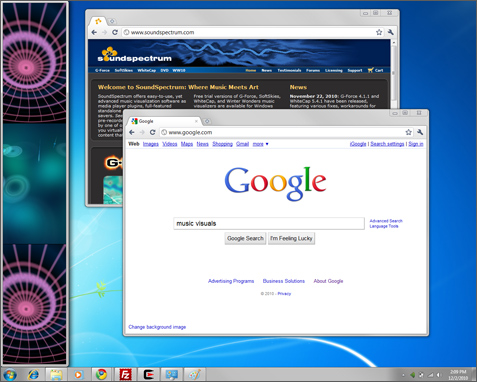Open Support on SoundSpectrum

pos(355,70)
